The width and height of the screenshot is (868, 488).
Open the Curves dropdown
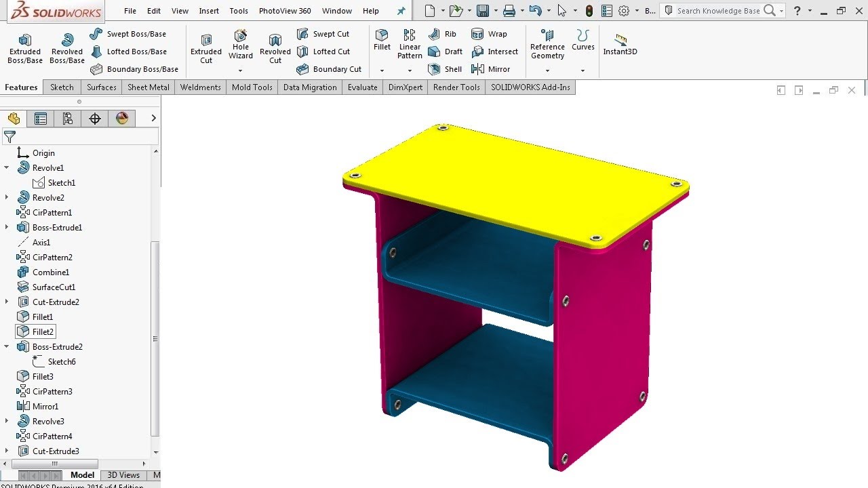click(x=583, y=70)
